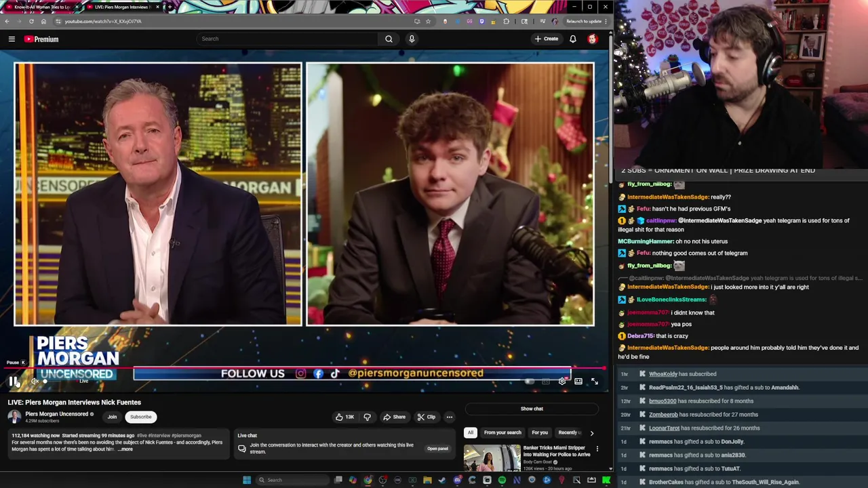
Task: Go to the browser home page icon
Action: pyautogui.click(x=43, y=21)
